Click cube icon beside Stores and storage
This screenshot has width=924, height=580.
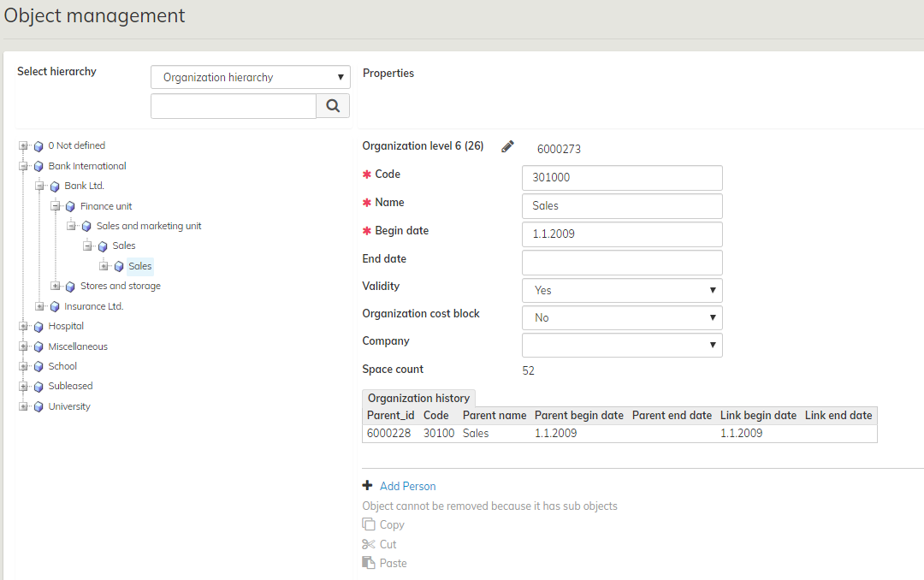click(71, 287)
